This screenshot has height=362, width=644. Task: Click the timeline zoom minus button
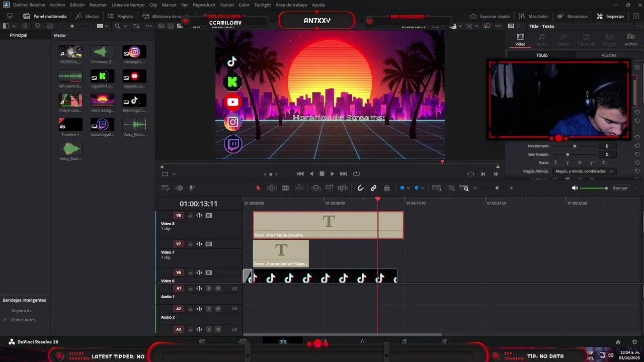click(x=475, y=188)
